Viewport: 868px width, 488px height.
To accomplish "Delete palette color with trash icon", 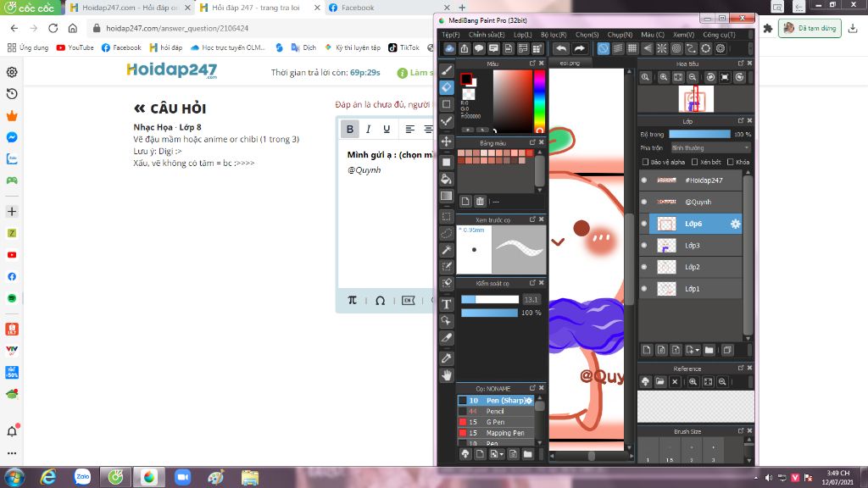I will point(480,202).
